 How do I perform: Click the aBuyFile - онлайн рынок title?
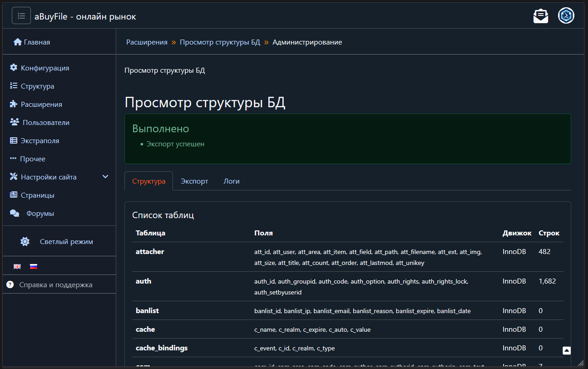click(x=85, y=16)
